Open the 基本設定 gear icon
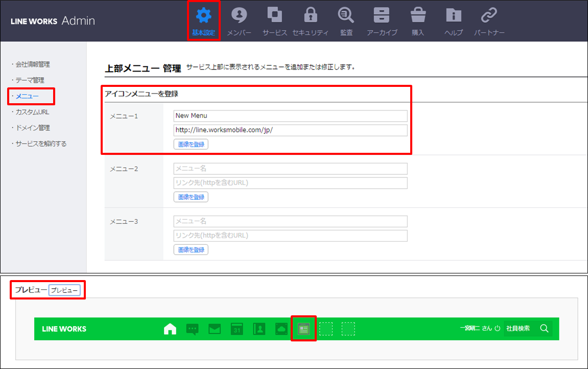The image size is (588, 369). point(204,16)
